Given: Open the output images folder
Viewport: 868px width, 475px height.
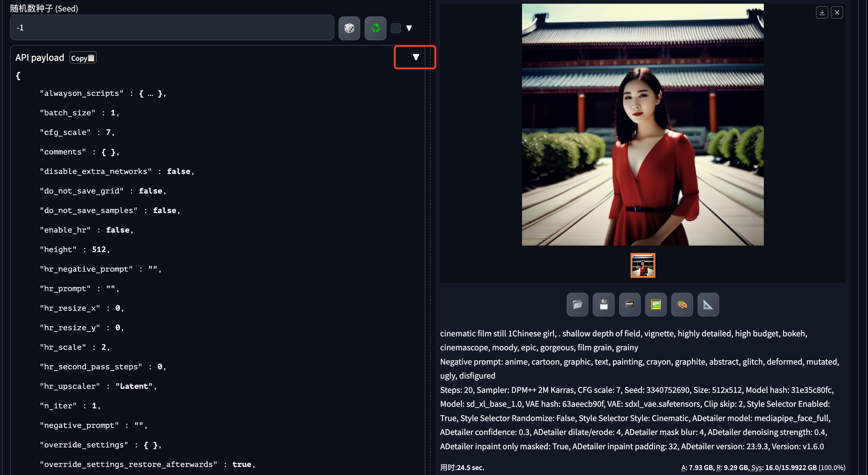Looking at the screenshot, I should [x=577, y=304].
